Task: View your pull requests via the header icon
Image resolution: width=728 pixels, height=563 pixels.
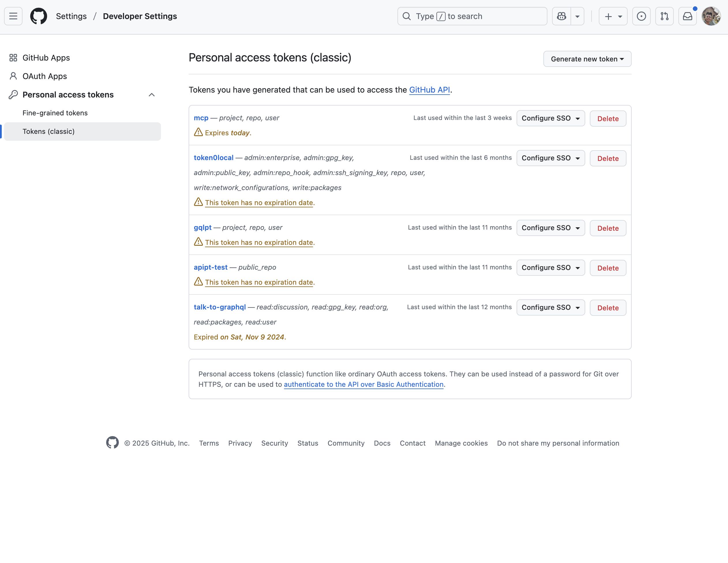Action: point(664,16)
